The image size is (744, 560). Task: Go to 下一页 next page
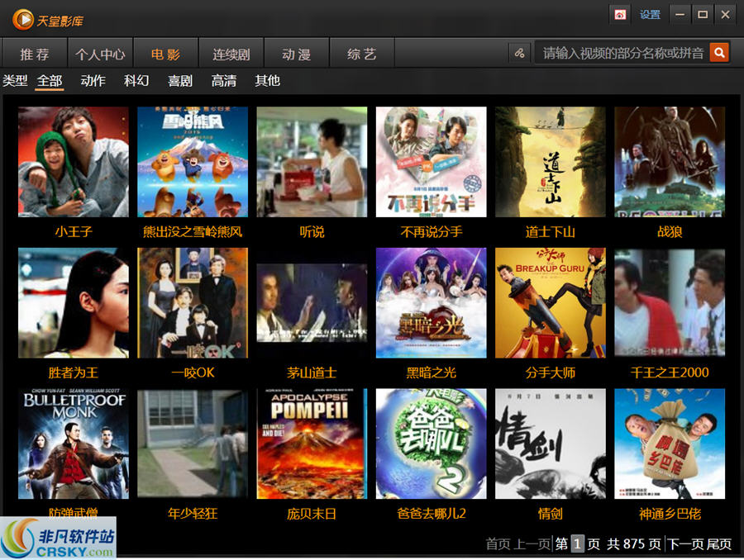[x=686, y=543]
